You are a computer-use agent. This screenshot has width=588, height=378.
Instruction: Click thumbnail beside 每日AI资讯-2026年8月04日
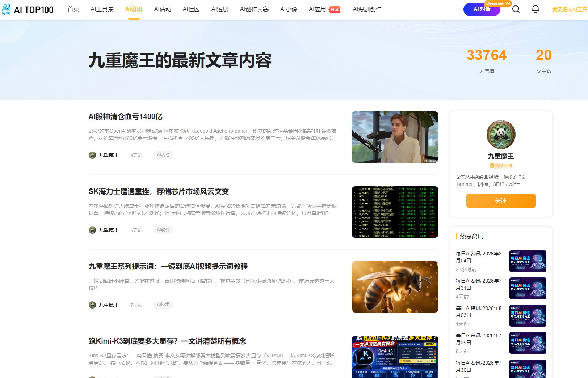[x=528, y=261]
